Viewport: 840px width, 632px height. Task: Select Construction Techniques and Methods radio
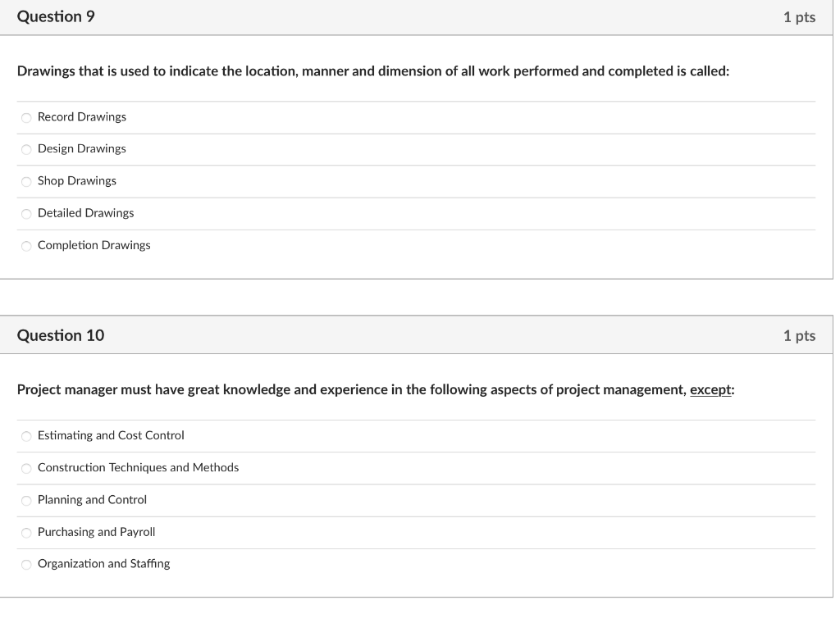tap(26, 468)
